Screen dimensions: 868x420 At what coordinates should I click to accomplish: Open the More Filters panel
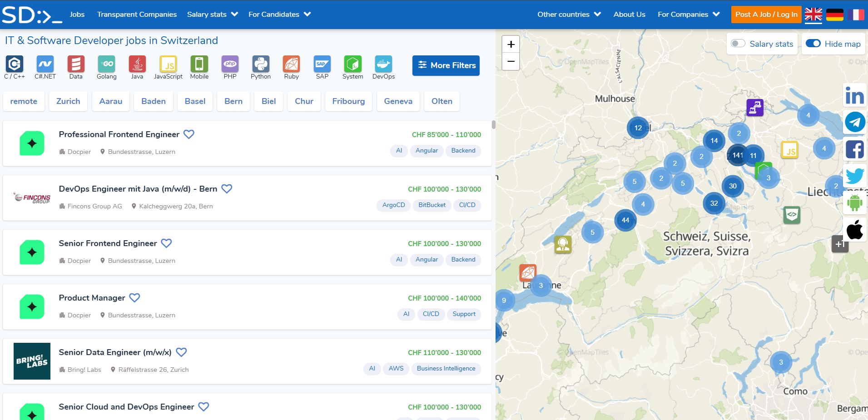(x=446, y=65)
